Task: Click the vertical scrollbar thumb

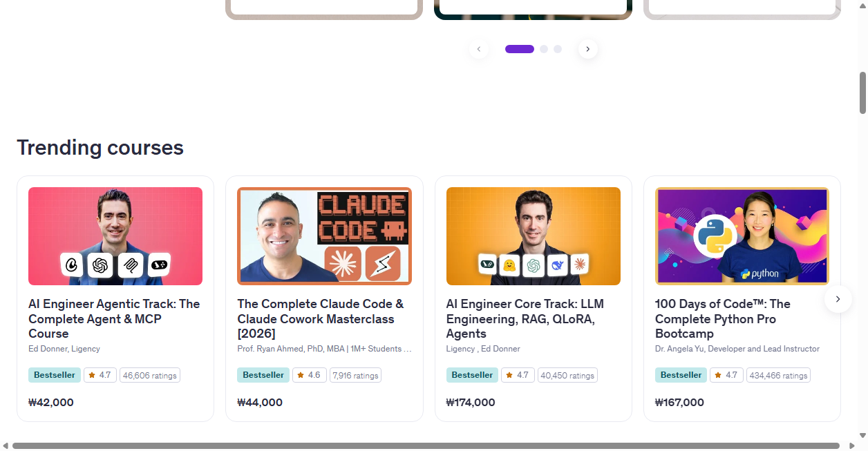Action: pos(862,93)
